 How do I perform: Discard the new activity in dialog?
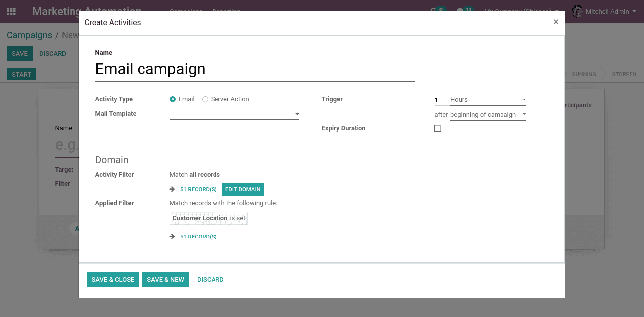point(211,279)
